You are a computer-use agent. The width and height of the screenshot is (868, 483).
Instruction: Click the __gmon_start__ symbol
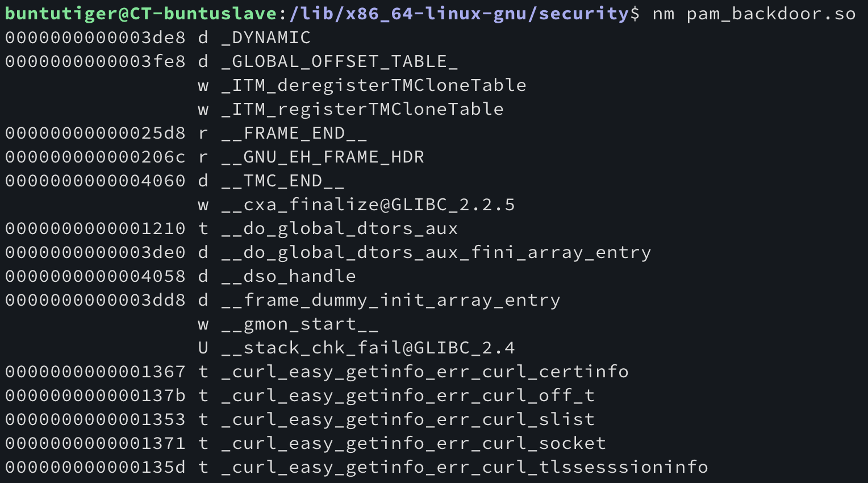tap(299, 324)
